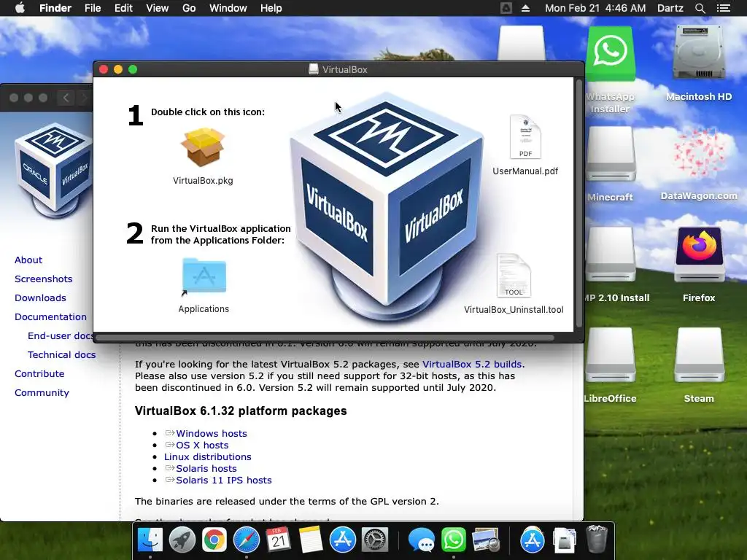Click the Dartz user name in menu bar
The image size is (747, 560).
tap(670, 8)
